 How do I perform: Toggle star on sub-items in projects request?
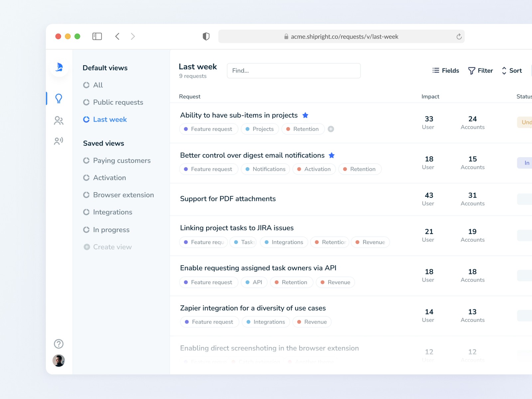click(305, 115)
